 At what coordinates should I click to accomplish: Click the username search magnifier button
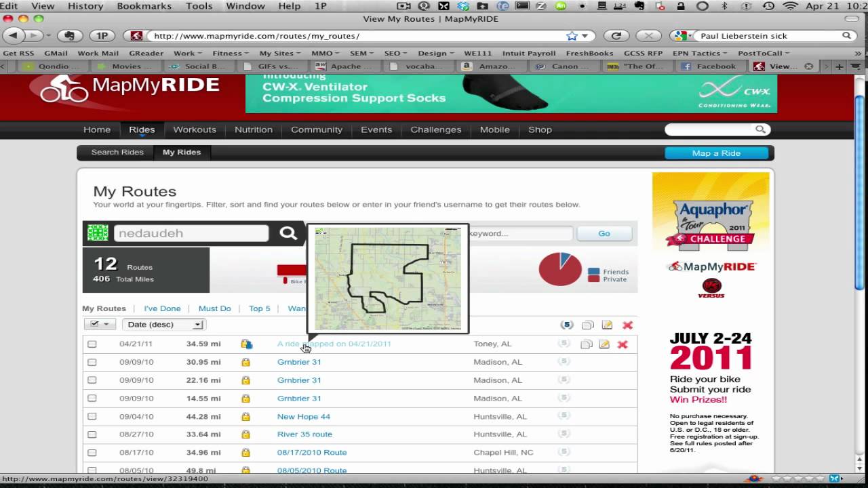click(288, 233)
